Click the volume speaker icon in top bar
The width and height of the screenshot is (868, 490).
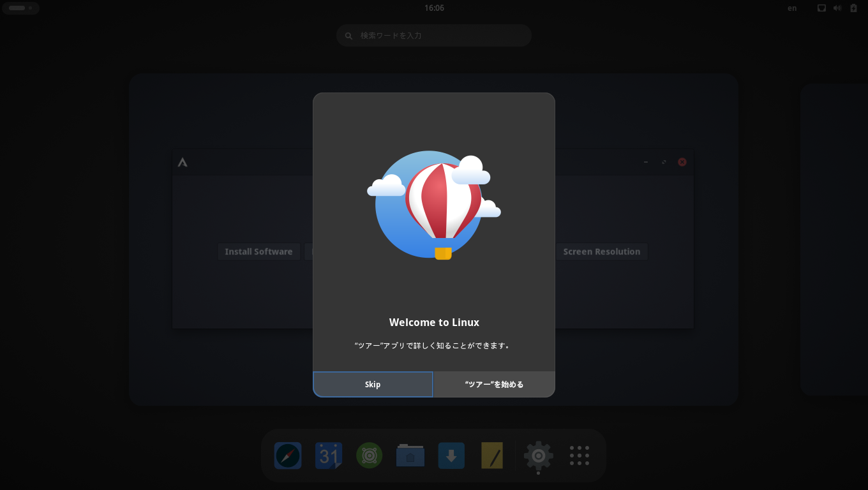click(x=837, y=8)
